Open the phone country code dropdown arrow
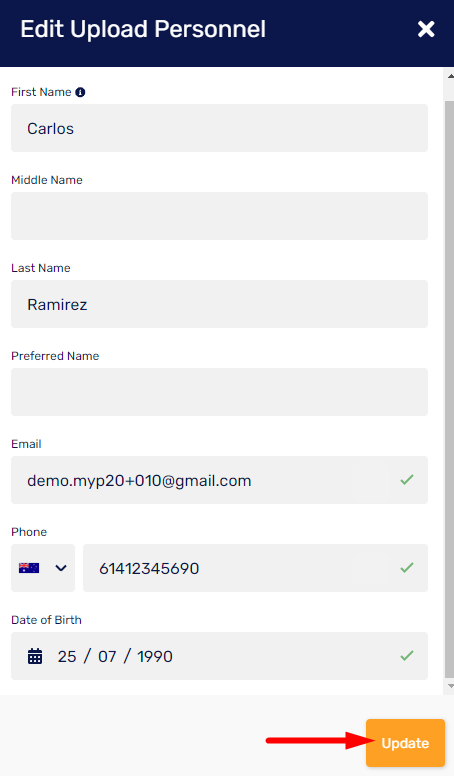 61,568
